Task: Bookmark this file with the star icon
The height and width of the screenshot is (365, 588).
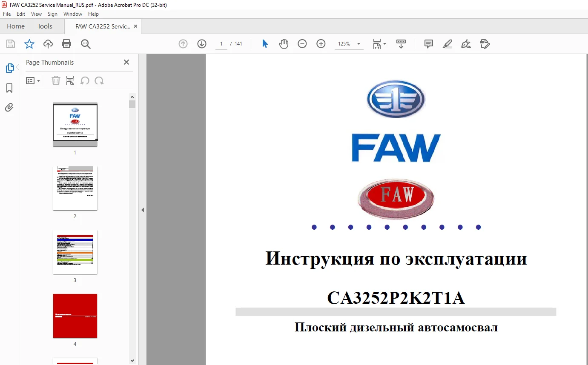Action: coord(29,44)
